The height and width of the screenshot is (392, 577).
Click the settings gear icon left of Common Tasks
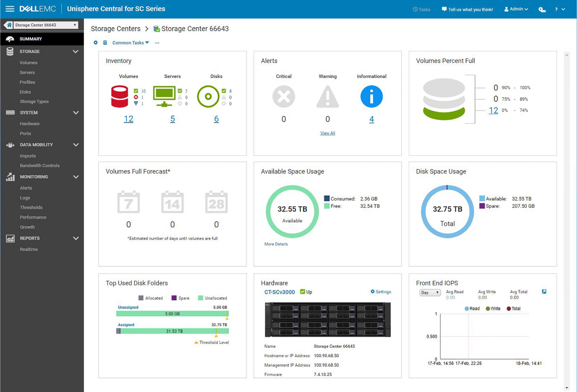(96, 43)
